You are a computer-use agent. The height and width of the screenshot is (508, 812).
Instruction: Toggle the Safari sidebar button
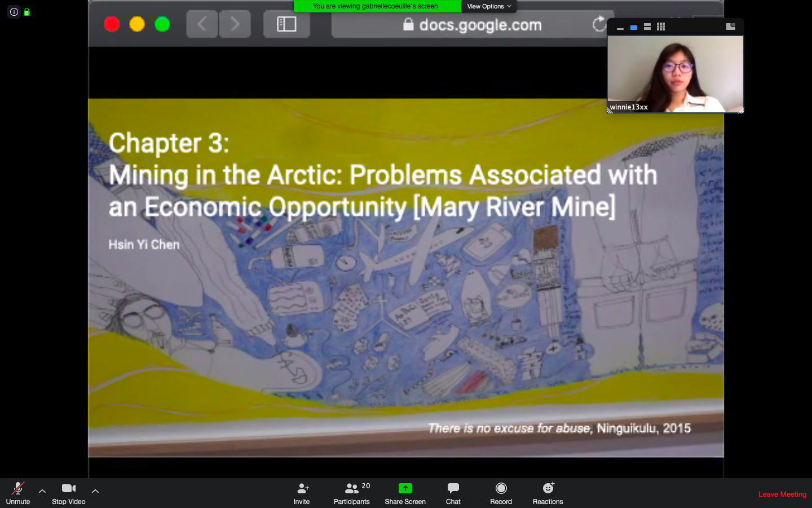(x=286, y=24)
